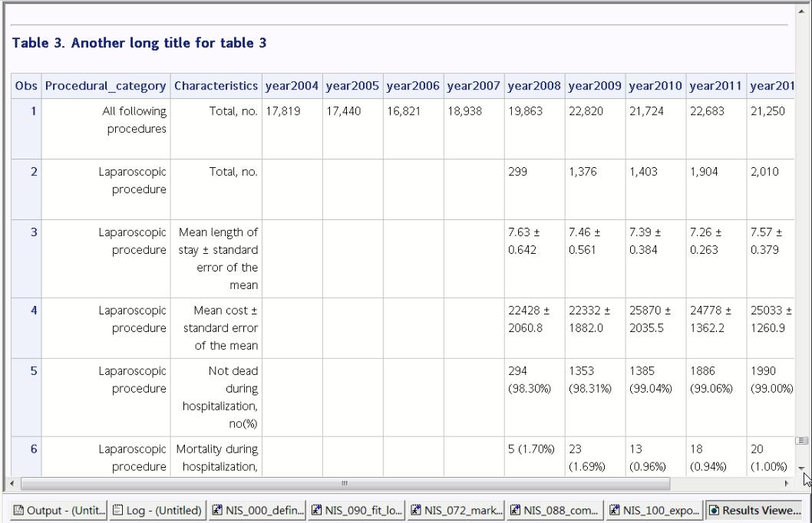
Task: Click the editor icon on NIS_090_fit_lo tab
Action: [x=316, y=510]
